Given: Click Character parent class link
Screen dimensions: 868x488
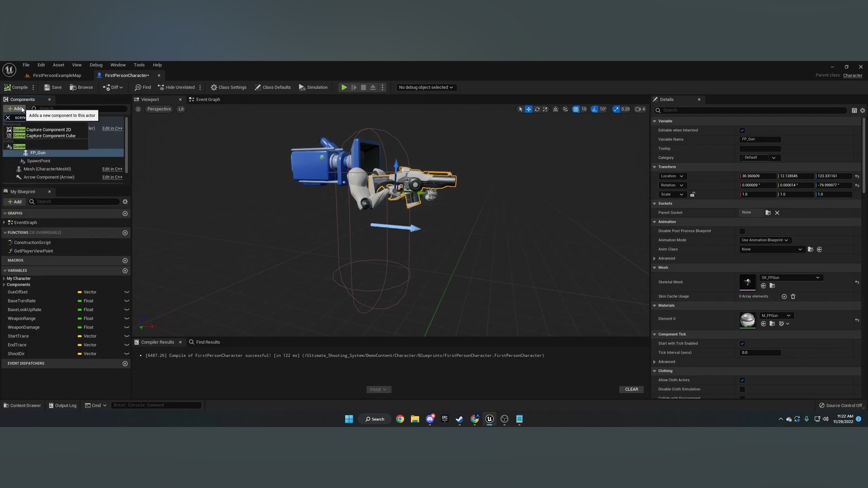Looking at the screenshot, I should (853, 75).
